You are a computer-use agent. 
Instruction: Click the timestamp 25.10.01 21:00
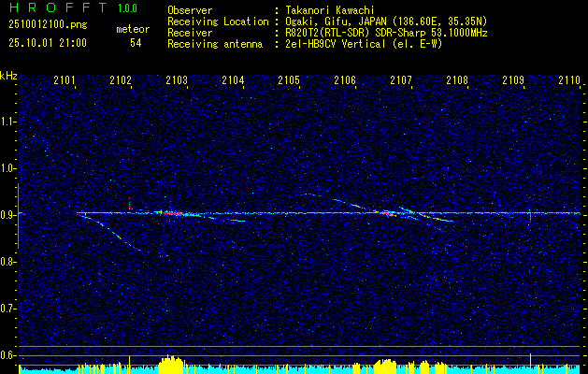point(48,43)
